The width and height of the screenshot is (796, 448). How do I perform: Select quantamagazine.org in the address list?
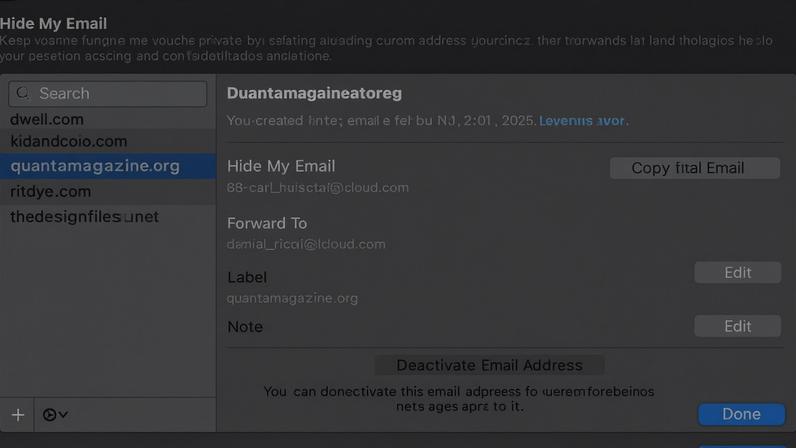(x=108, y=166)
